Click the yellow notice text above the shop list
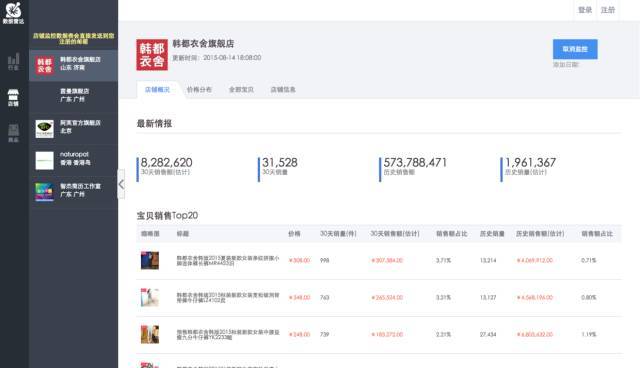Image resolution: width=640 pixels, height=368 pixels. click(x=73, y=38)
